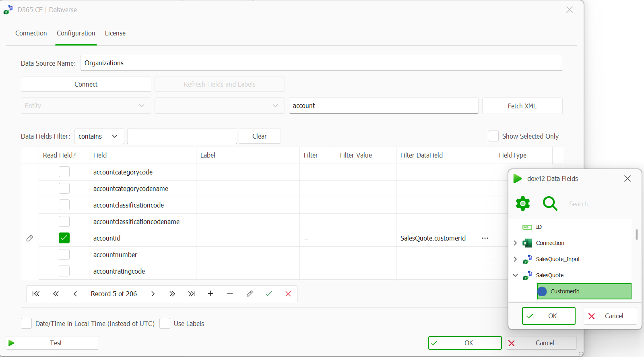Check Read Field for accountcategorycodename
The width and height of the screenshot is (644, 357).
coord(64,189)
